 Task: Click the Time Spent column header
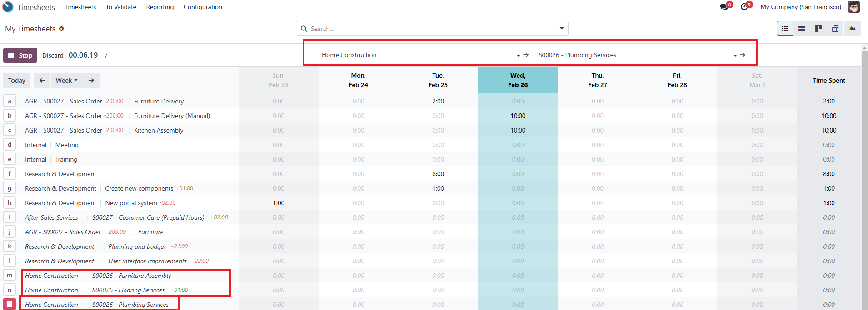(x=829, y=80)
